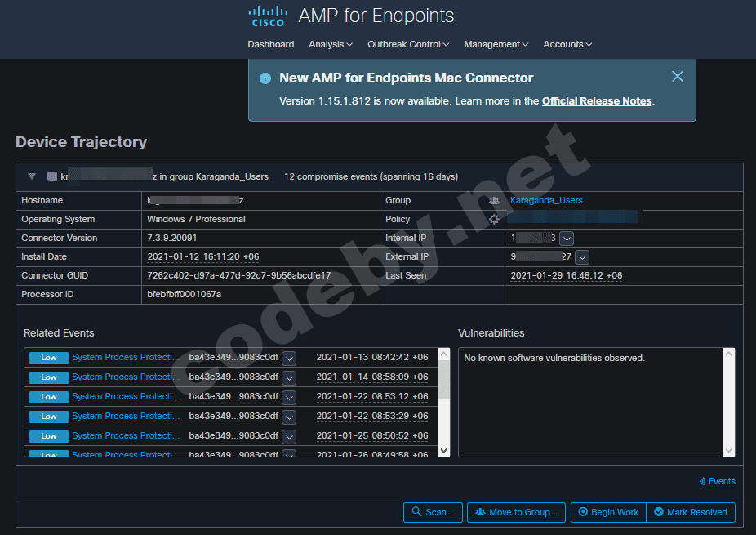Open the Official Release Notes link
The width and height of the screenshot is (756, 535).
point(597,101)
